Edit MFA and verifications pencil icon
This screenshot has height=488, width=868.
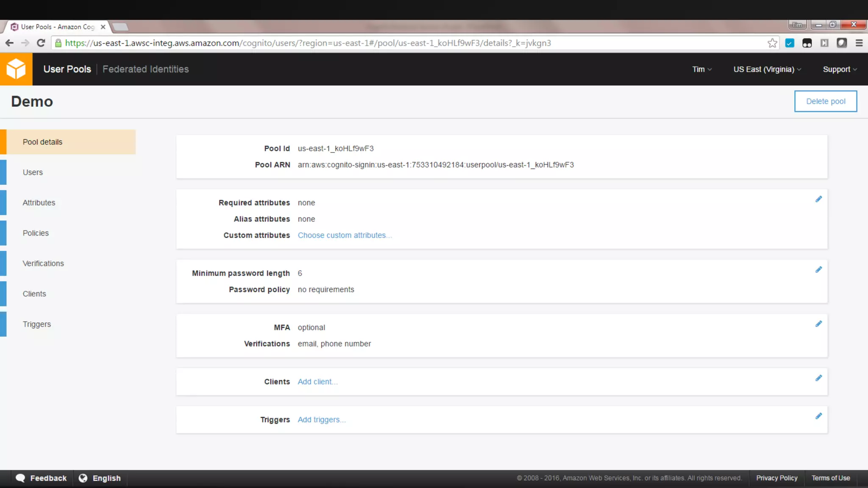[818, 324]
